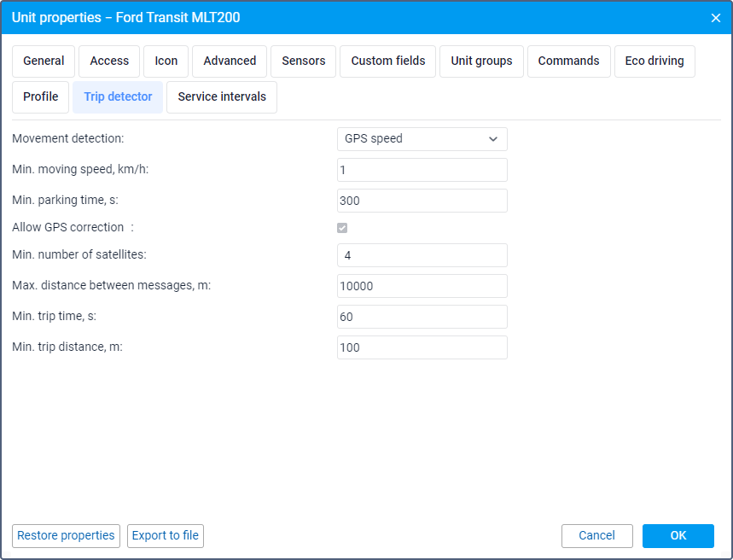Open the Commands tab
733x560 pixels.
pos(569,61)
